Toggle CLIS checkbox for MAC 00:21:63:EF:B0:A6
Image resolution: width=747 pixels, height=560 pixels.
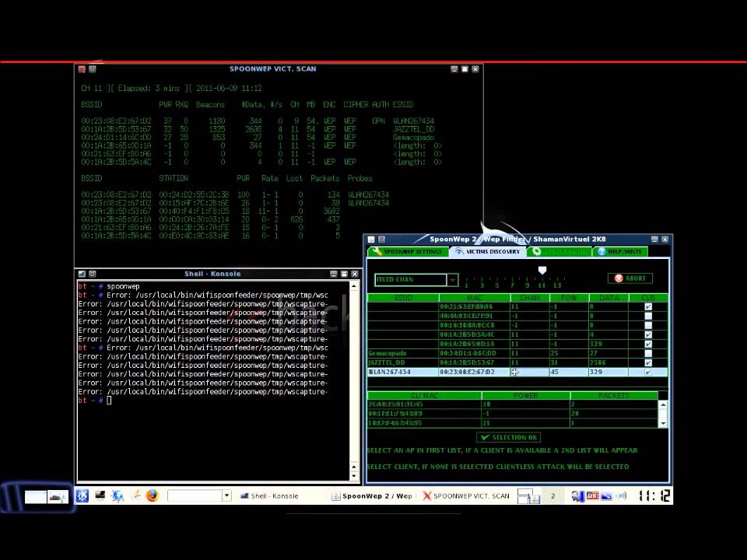pyautogui.click(x=648, y=306)
